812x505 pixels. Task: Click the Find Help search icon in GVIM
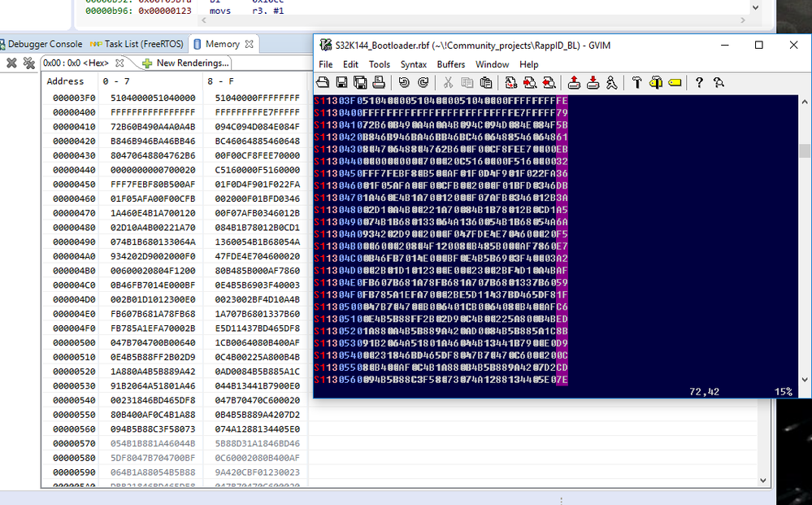(x=719, y=82)
